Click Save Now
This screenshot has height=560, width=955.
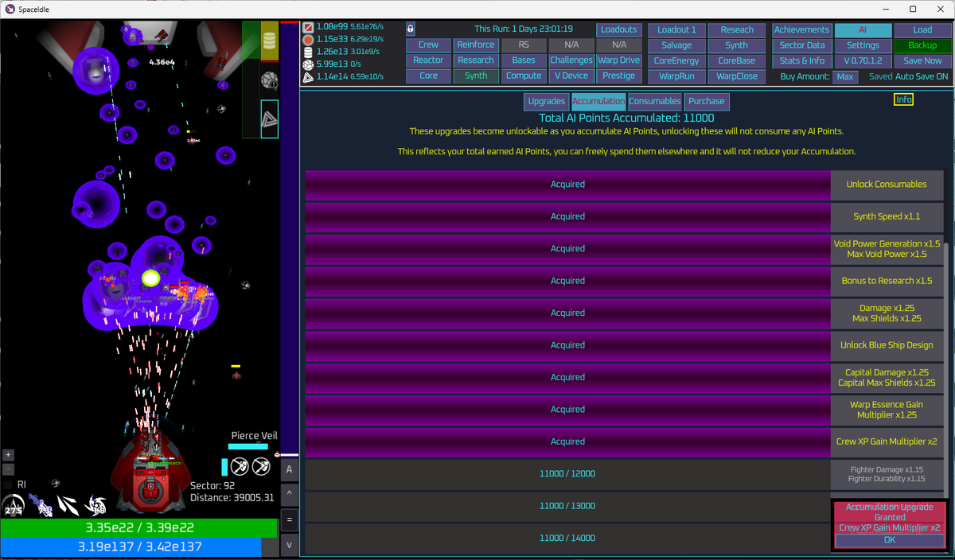click(922, 61)
